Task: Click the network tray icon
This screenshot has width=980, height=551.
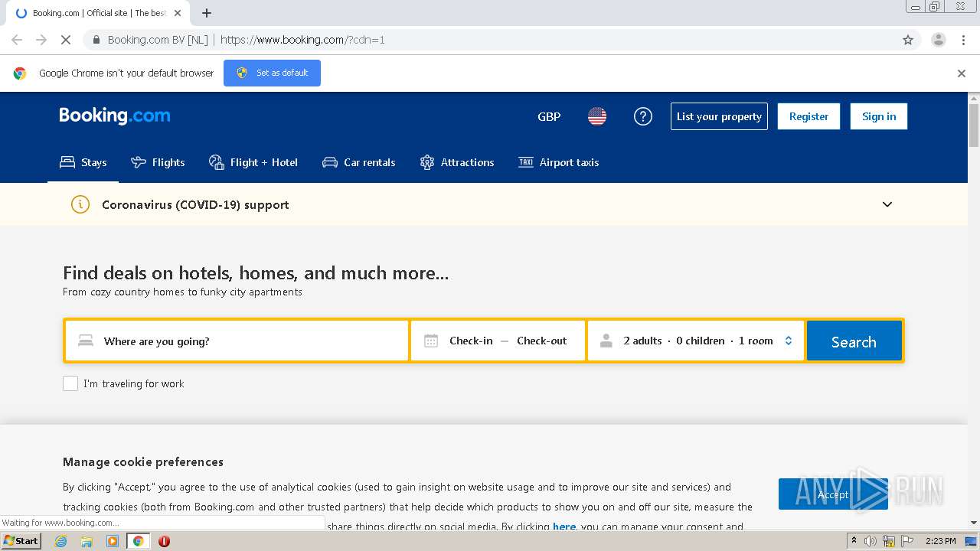Action: pyautogui.click(x=889, y=541)
